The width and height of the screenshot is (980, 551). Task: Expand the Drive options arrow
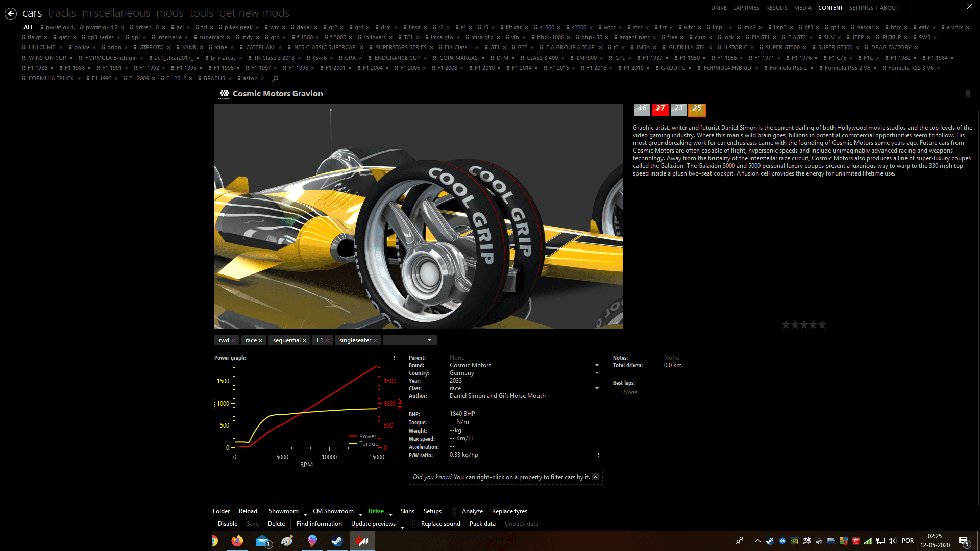click(x=390, y=514)
